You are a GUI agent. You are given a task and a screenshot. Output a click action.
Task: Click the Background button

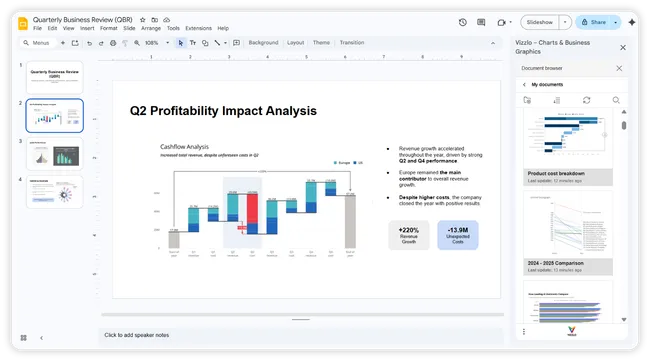(263, 43)
